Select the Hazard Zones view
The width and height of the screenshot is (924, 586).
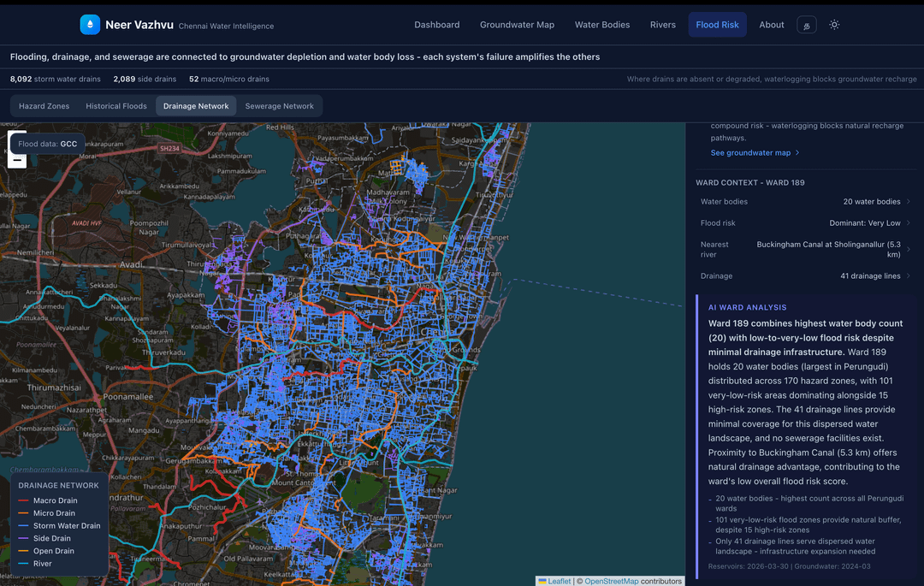[x=44, y=106]
